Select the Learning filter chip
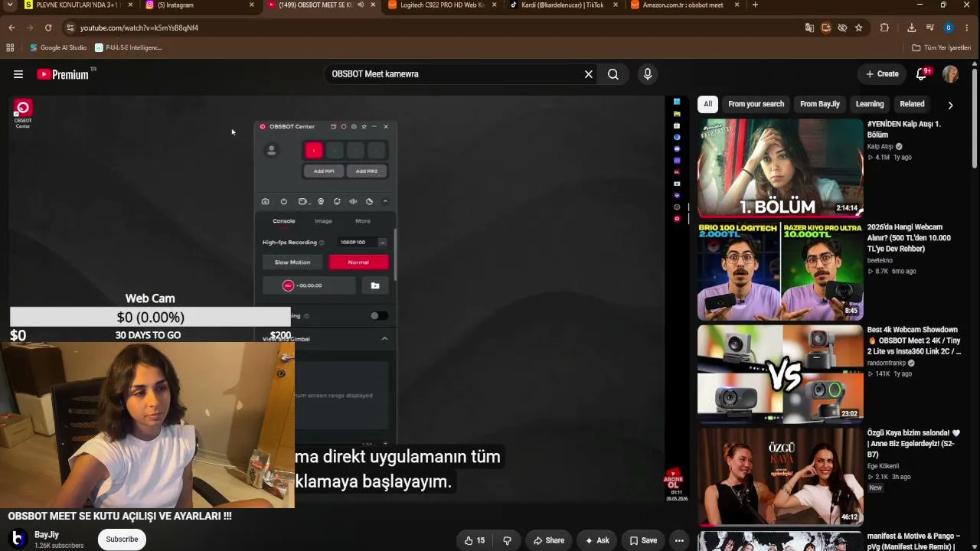 870,104
